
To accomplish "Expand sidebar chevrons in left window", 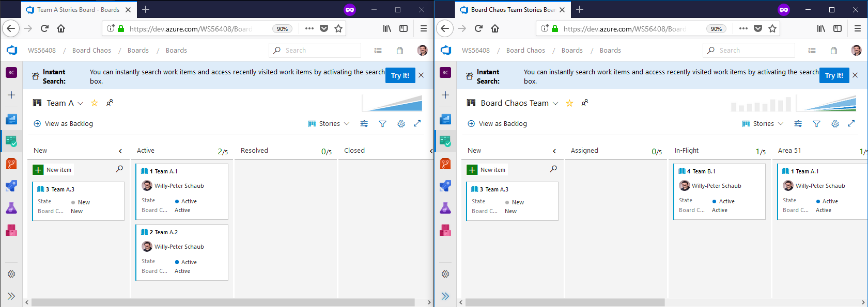I will [x=11, y=296].
